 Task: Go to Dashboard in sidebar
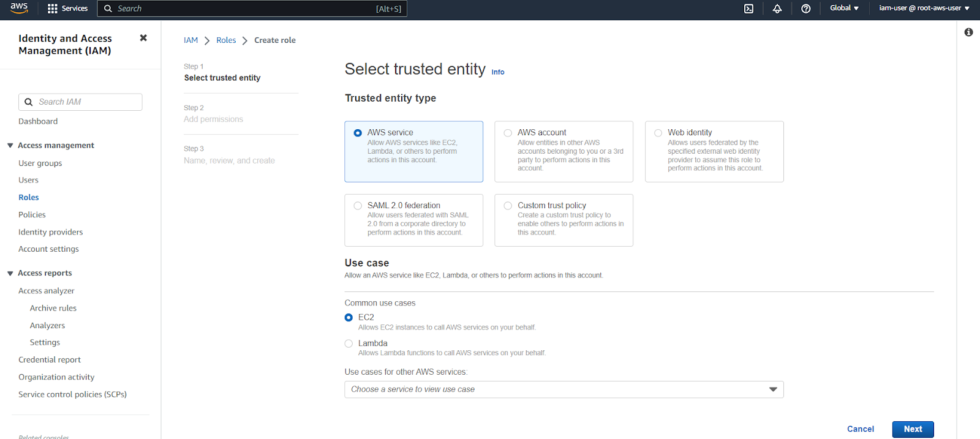coord(38,121)
